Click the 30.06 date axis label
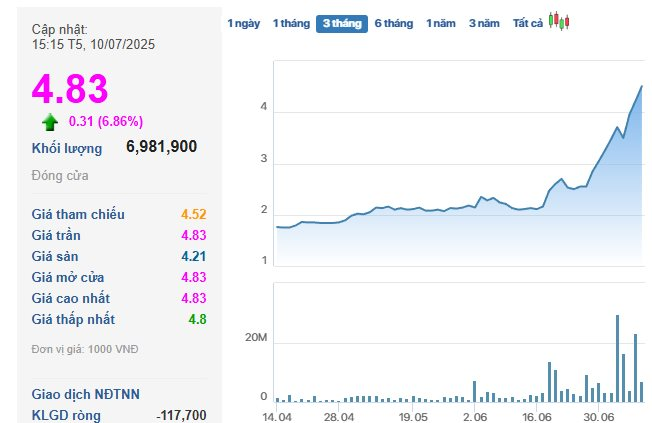 pyautogui.click(x=599, y=415)
